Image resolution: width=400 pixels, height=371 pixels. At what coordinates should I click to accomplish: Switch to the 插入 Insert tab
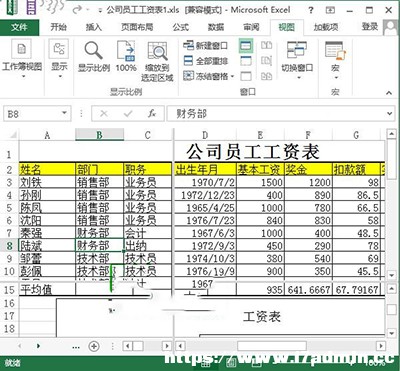[94, 27]
